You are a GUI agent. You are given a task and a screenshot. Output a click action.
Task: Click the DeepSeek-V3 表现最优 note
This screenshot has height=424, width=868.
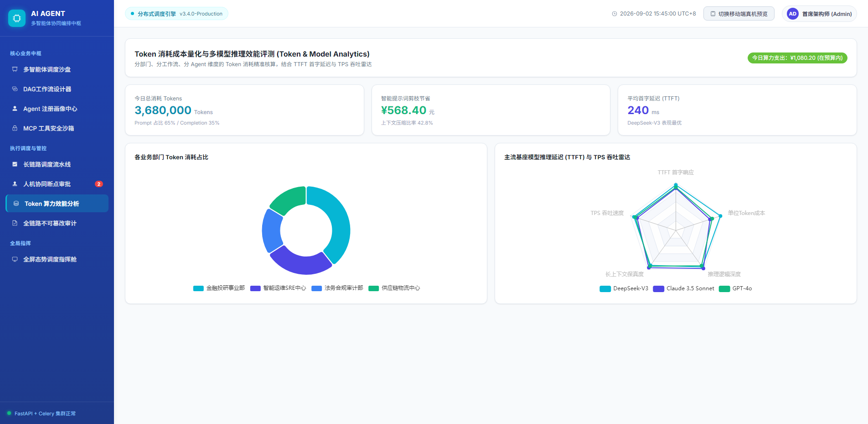pyautogui.click(x=655, y=123)
